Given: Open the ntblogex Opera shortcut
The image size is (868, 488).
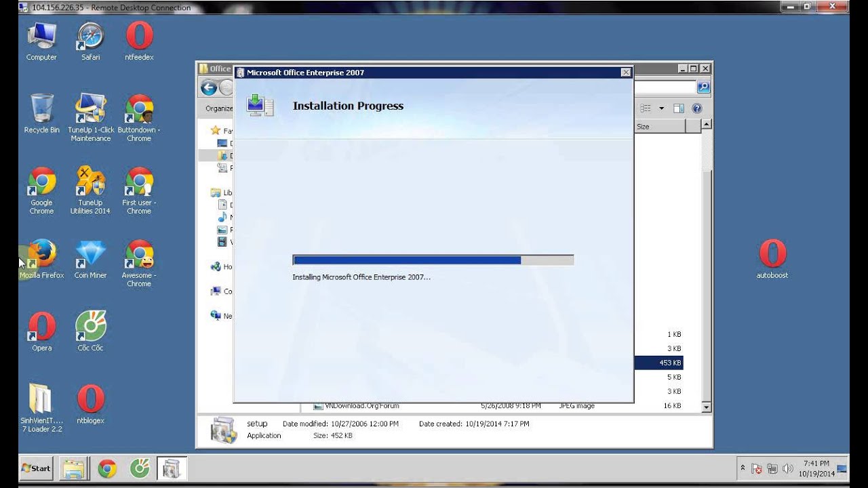Looking at the screenshot, I should click(90, 404).
